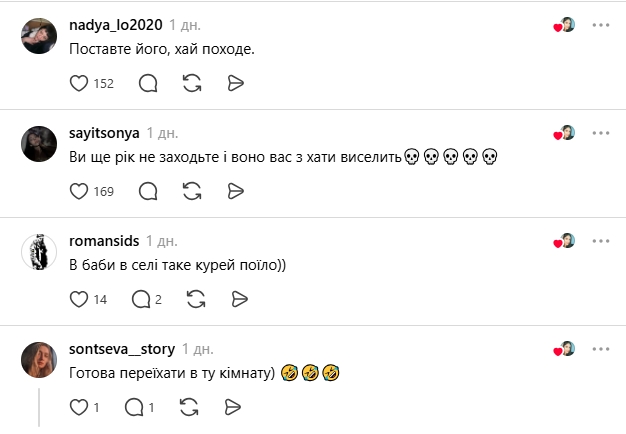Toggle like on sayitsonya's comment with 169 likes
Image resolution: width=626 pixels, height=434 pixels.
click(x=79, y=191)
